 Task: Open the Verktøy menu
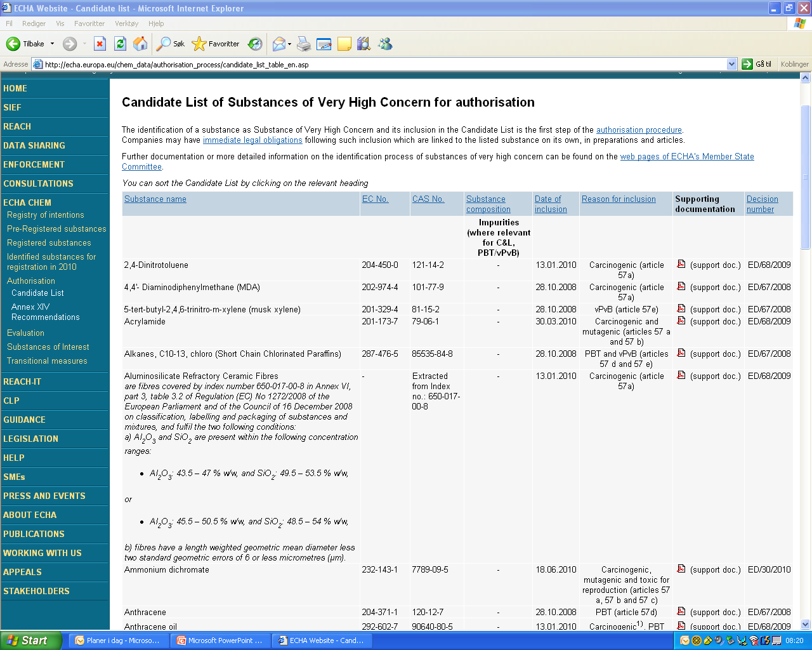126,23
